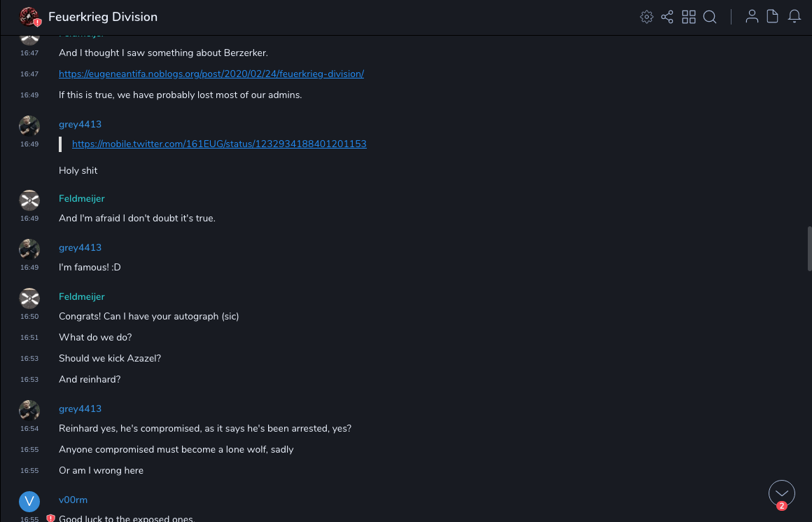Open the files document icon
The image size is (812, 522).
773,17
